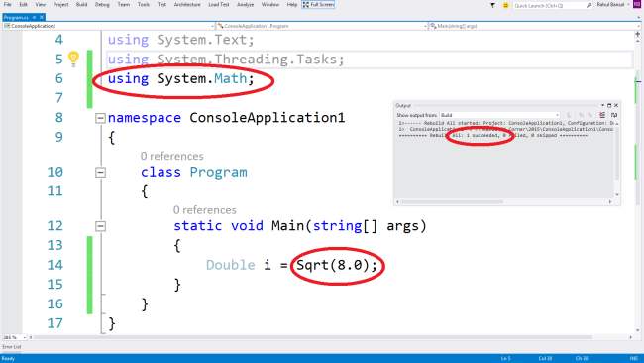The width and height of the screenshot is (644, 363).
Task: Open the Debug menu
Action: [102, 5]
